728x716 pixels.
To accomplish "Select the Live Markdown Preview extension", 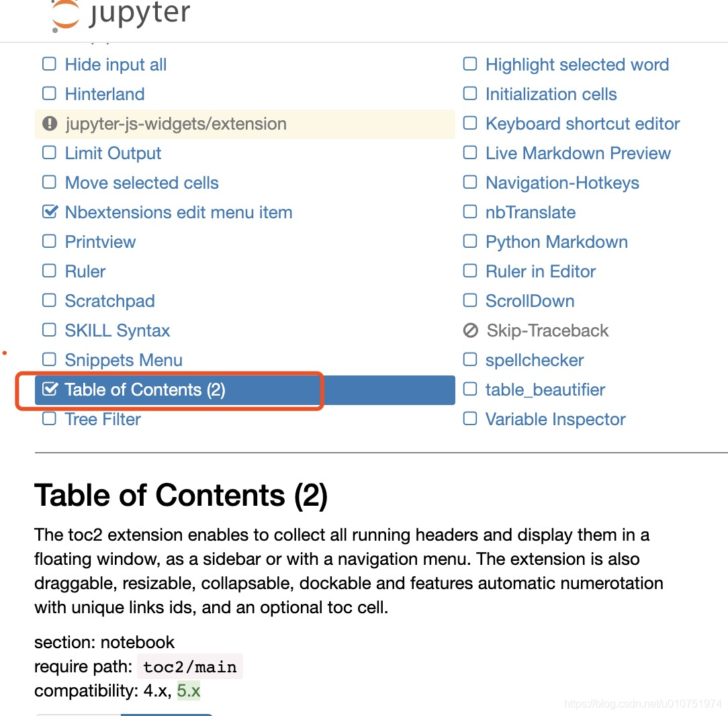I will 578,153.
